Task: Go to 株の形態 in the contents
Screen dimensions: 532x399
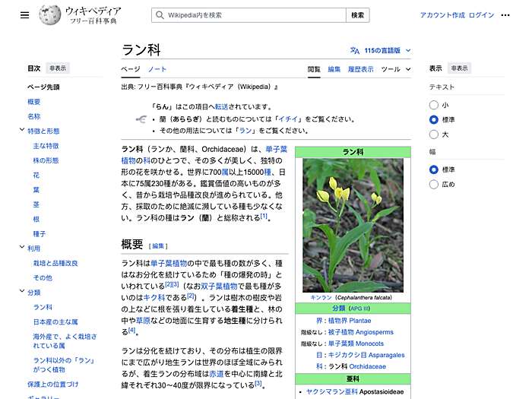Action: [46, 160]
